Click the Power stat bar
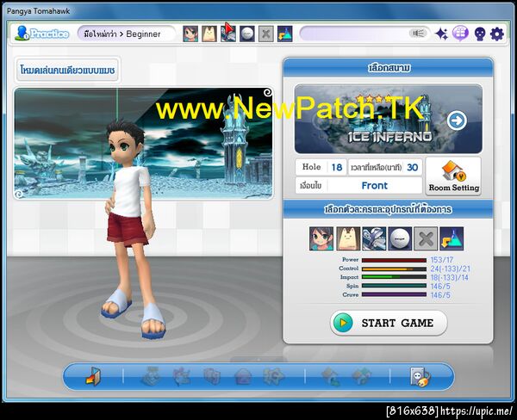The width and height of the screenshot is (517, 420). [x=394, y=260]
